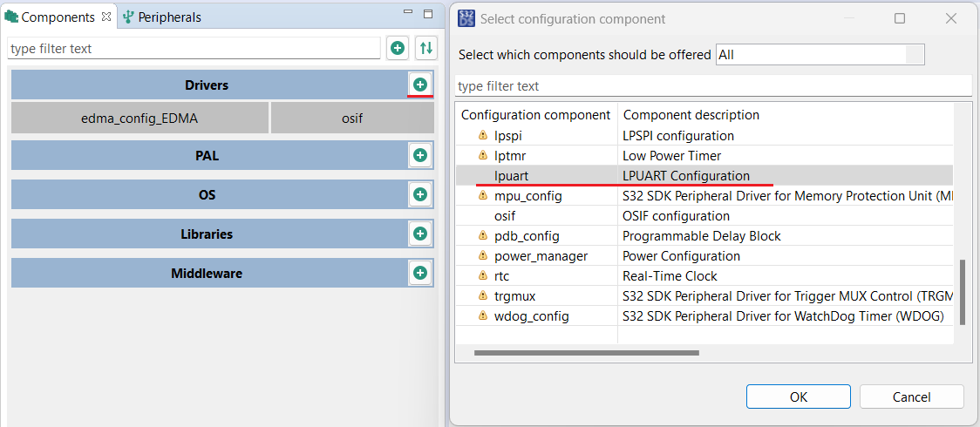The image size is (980, 427).
Task: Maximize the Select configuration component dialog
Action: 900,18
